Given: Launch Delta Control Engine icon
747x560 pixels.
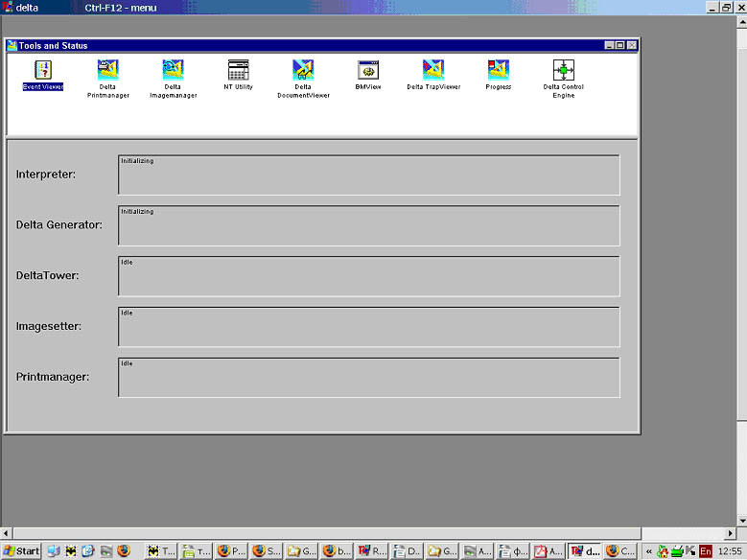Looking at the screenshot, I should click(564, 70).
